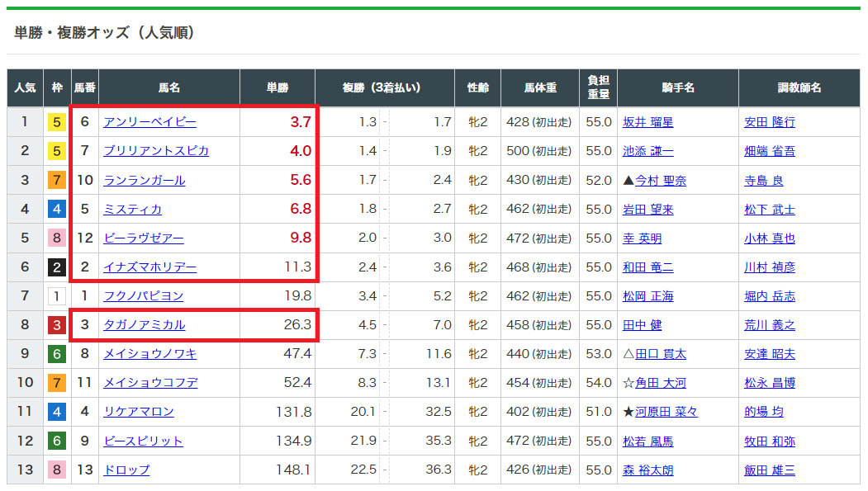This screenshot has width=868, height=491.
Task: Open jockey link 坂井 瑠星
Action: click(647, 122)
